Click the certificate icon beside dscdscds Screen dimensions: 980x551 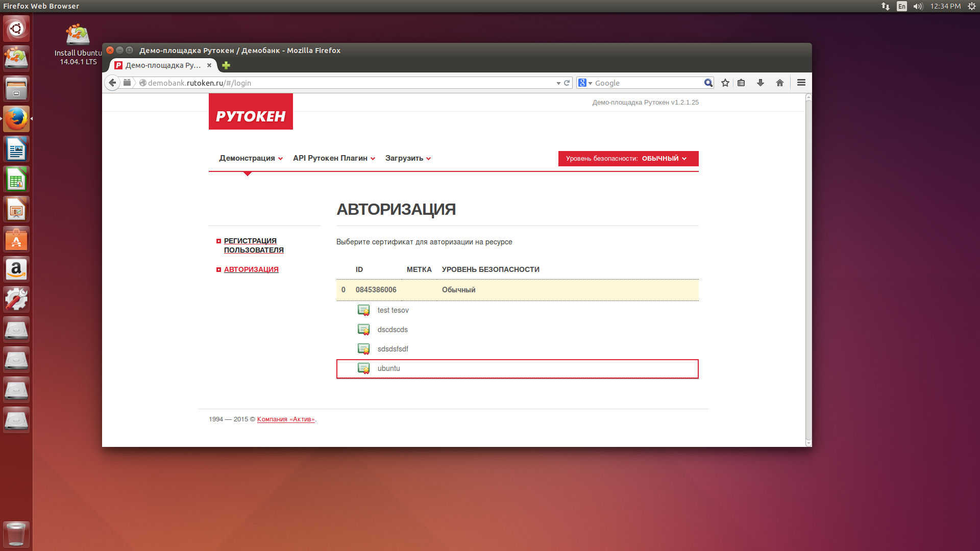[x=363, y=330]
